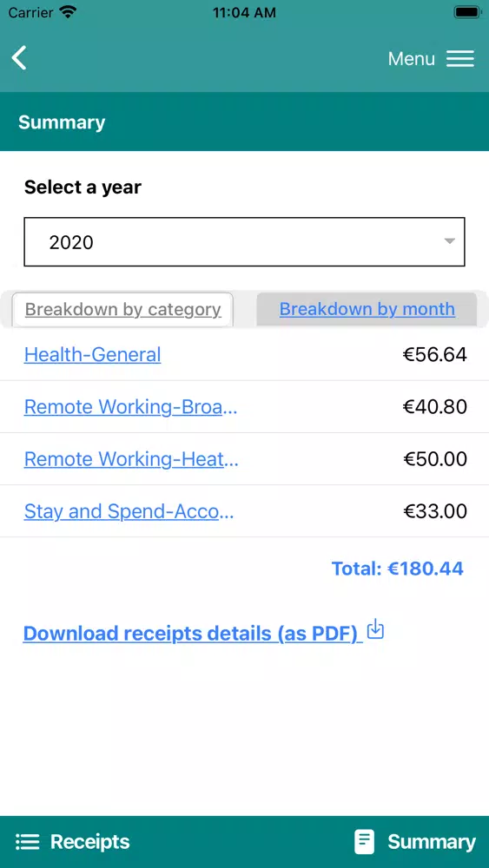The image size is (489, 868).
Task: Tap the Summary document icon
Action: point(365,842)
